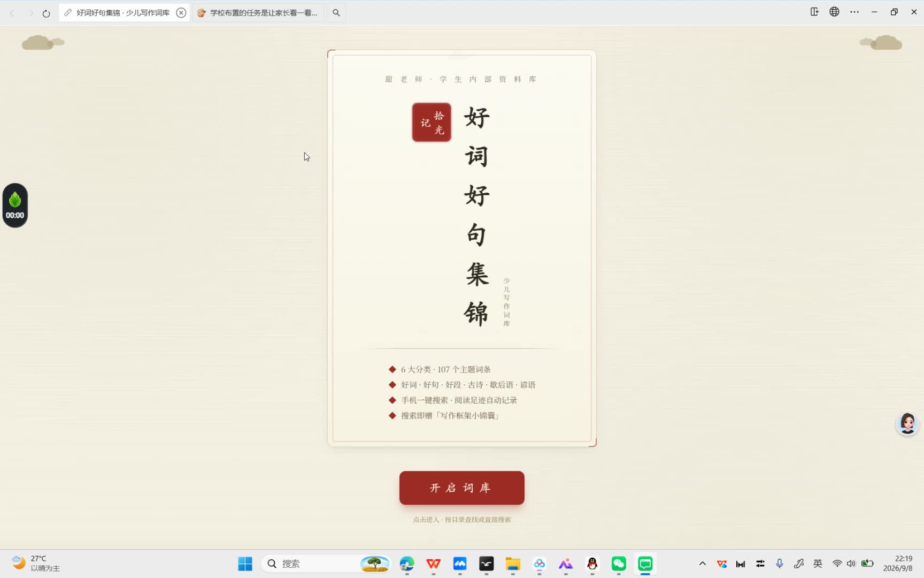Click the browser back arrow
924x578 pixels.
click(12, 13)
